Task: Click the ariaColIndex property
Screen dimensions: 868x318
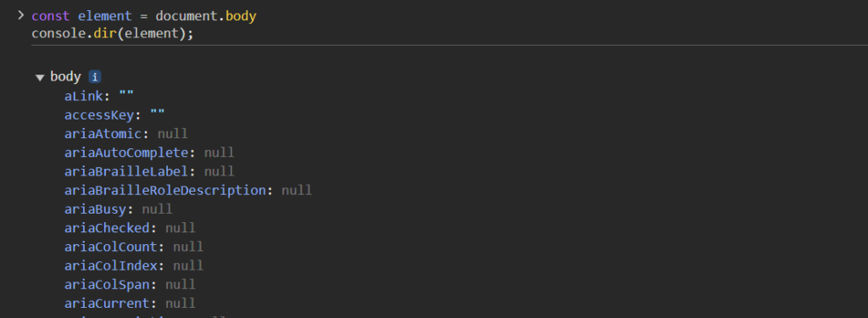Action: 111,266
